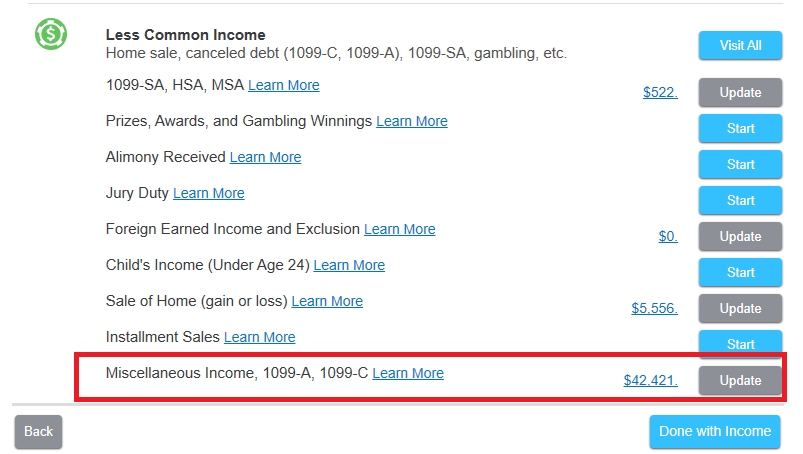
Task: Click the $522 amount link
Action: point(660,93)
